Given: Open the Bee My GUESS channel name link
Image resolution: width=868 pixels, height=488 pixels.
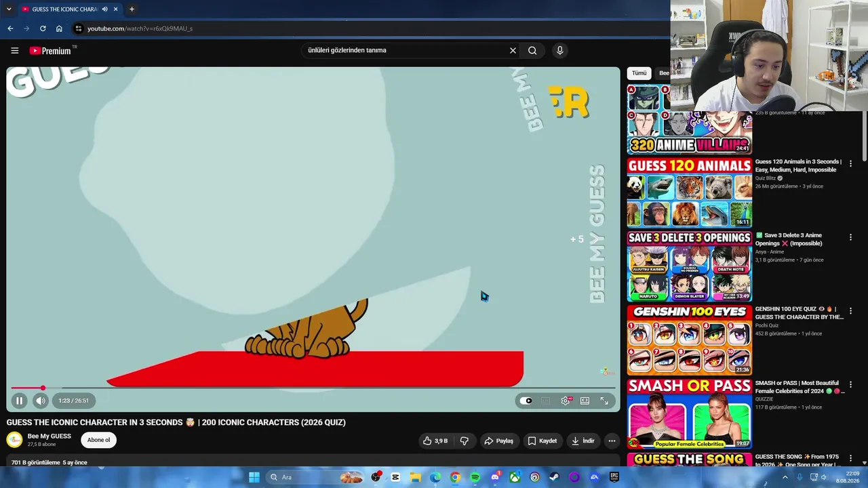Looking at the screenshot, I should [50, 436].
